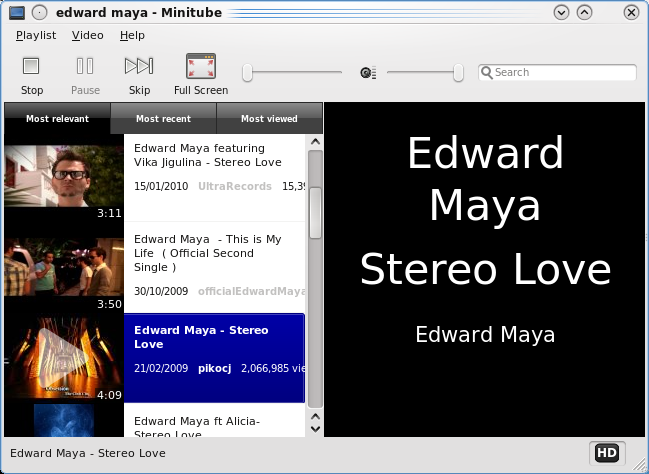Skip to the next video

(139, 75)
